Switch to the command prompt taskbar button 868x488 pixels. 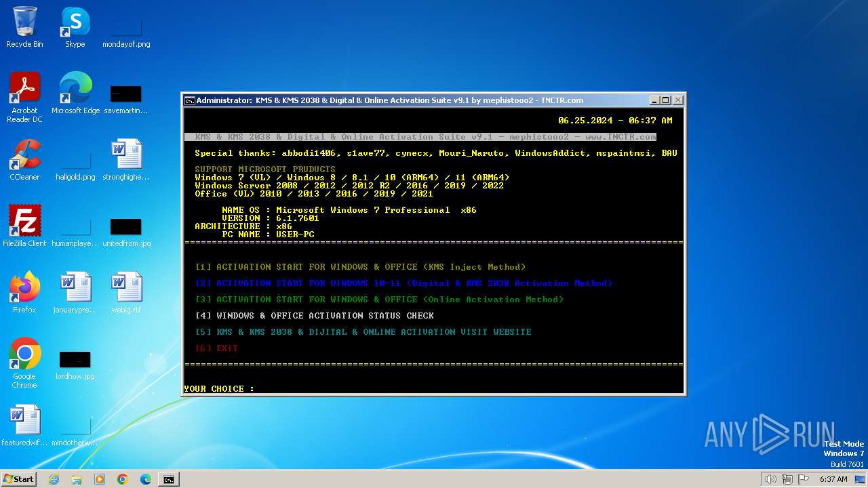[169, 479]
